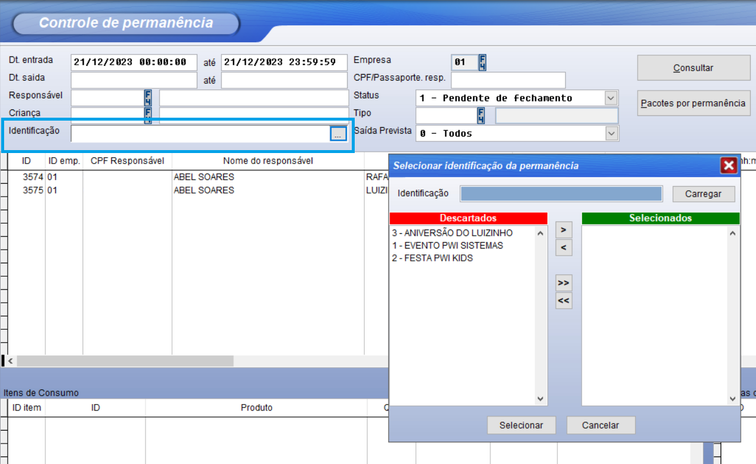Click the Tipo F4 lookup icon
The image size is (756, 464).
tap(481, 115)
